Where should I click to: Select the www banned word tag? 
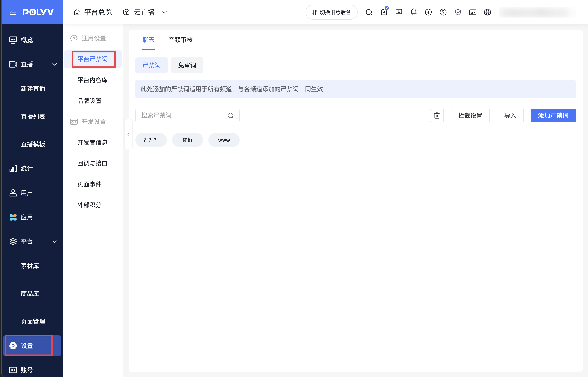224,140
